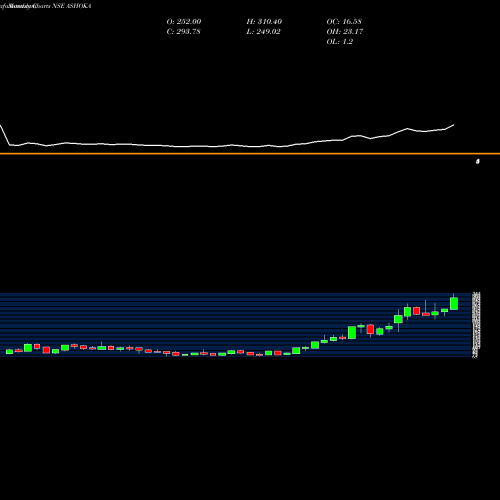Viewport: 500px width, 500px height.
Task: Click the open price value O: 252.00
Action: tap(184, 21)
